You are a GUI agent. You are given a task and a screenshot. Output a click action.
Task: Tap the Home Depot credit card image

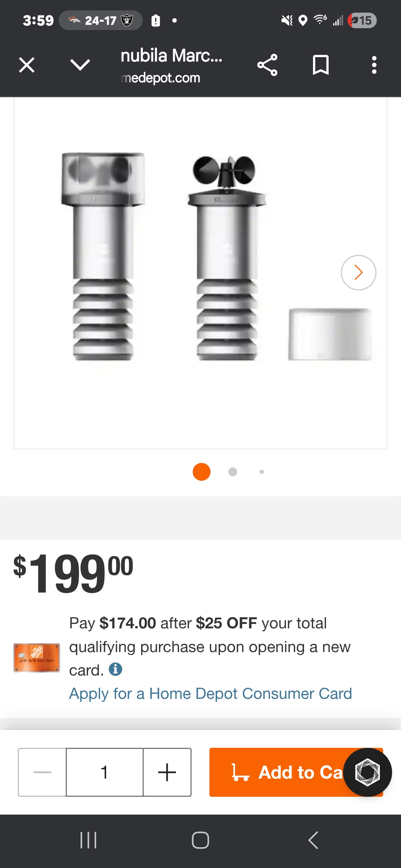pyautogui.click(x=37, y=658)
